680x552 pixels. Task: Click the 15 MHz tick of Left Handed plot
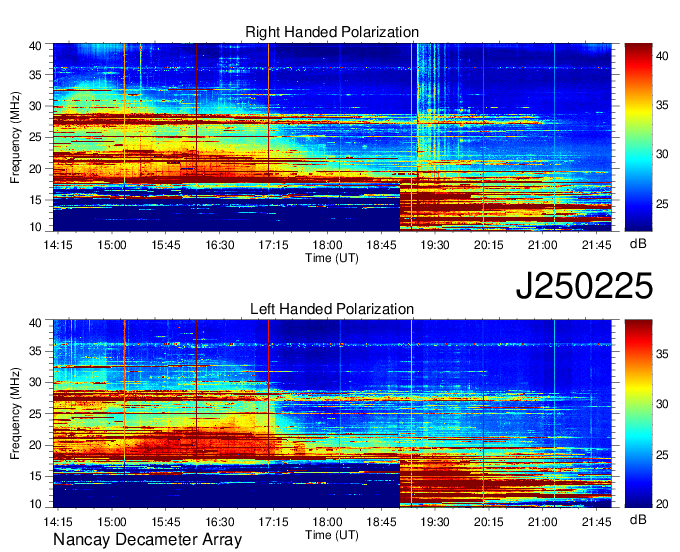click(x=36, y=476)
